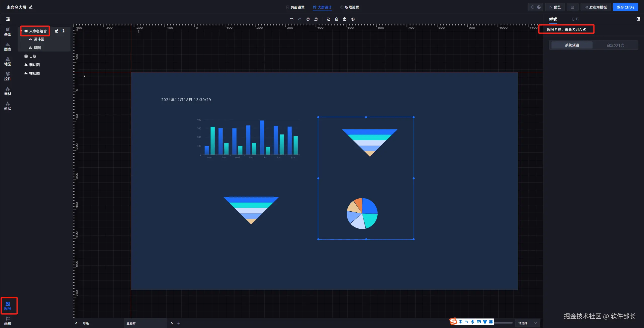Collapse the 未命名组合 group tree arrow
This screenshot has width=644, height=328.
pos(22,31)
